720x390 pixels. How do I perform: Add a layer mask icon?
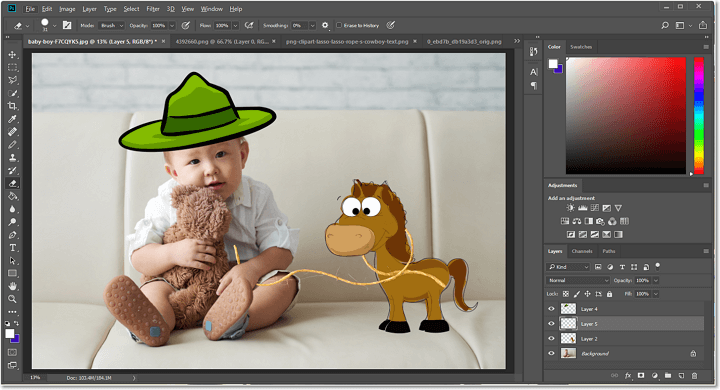(641, 376)
